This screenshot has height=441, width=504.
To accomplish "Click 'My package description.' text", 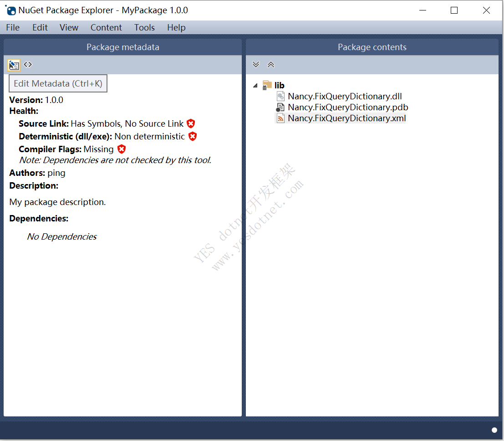I will point(57,202).
